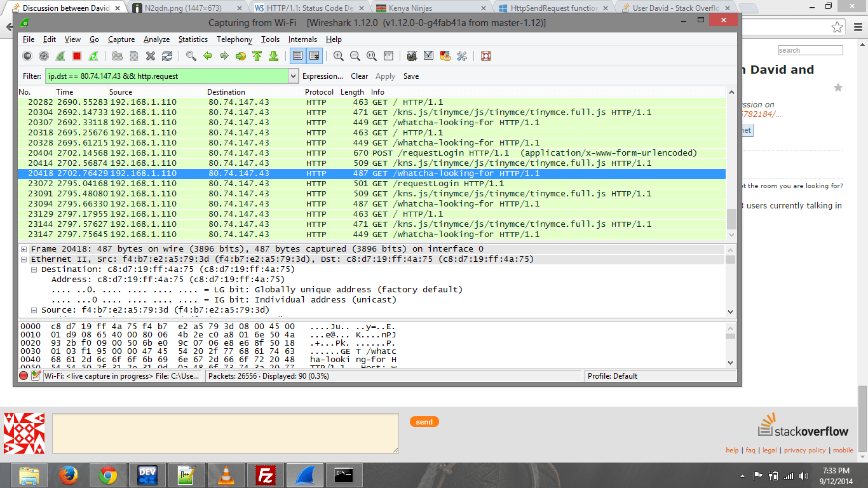Reload the capture file icon
The width and height of the screenshot is (868, 488).
pos(167,56)
